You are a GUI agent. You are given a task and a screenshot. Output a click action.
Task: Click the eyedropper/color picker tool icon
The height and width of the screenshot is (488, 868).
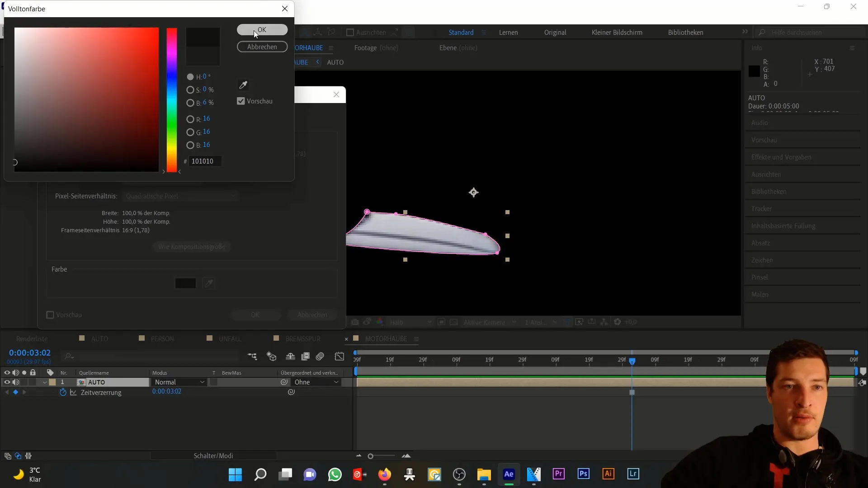[243, 84]
